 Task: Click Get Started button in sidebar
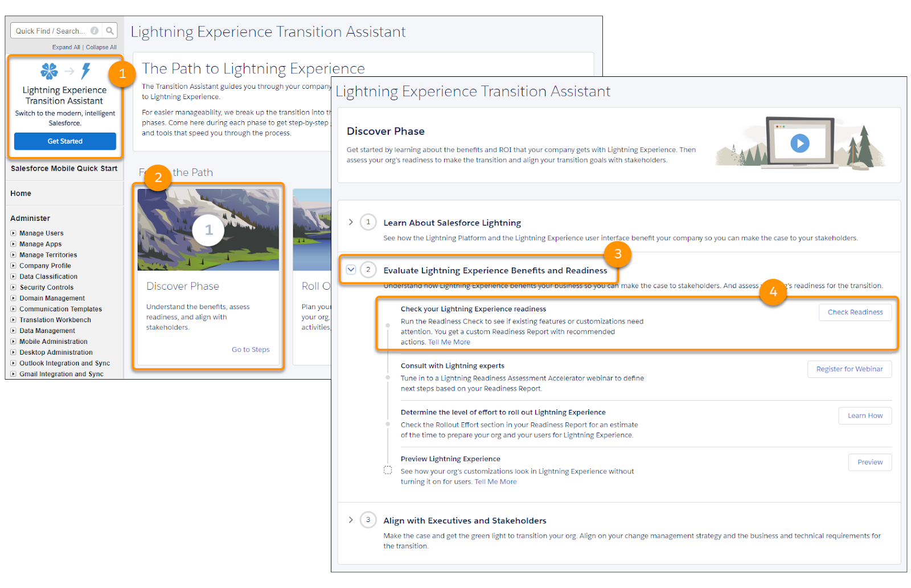[65, 141]
